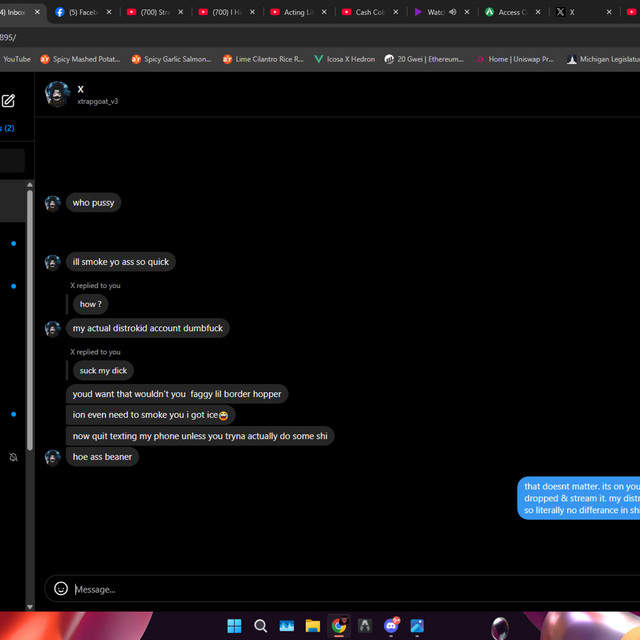Open xtrapgoat_v3 profile picture in header
This screenshot has height=640, width=640.
[57, 94]
